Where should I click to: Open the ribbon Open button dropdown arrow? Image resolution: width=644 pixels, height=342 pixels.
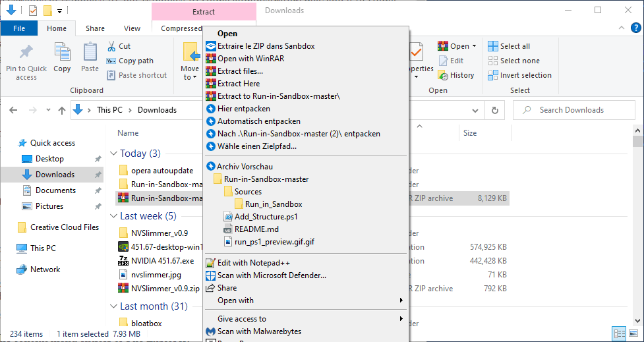[474, 46]
